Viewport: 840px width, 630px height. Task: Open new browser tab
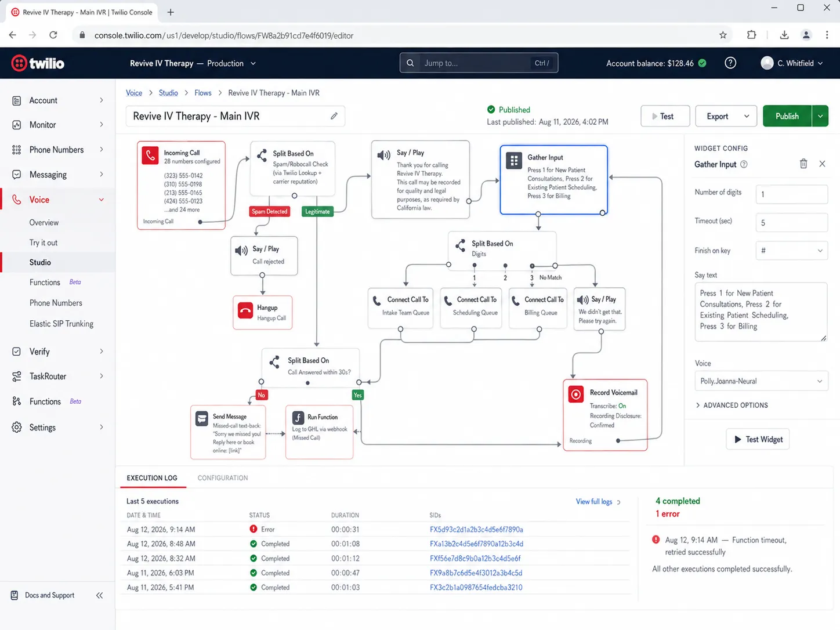tap(171, 12)
